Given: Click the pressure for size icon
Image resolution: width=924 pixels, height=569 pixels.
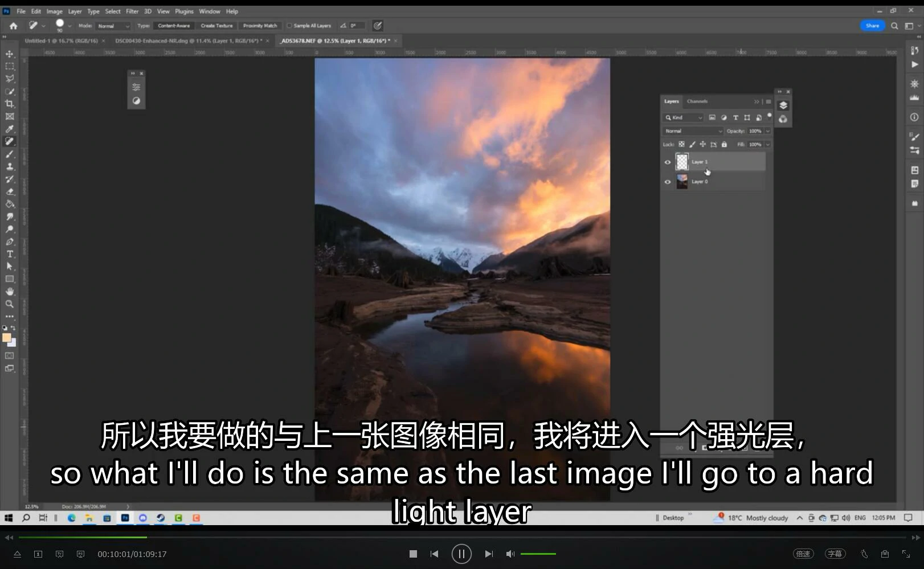Looking at the screenshot, I should pyautogui.click(x=378, y=26).
